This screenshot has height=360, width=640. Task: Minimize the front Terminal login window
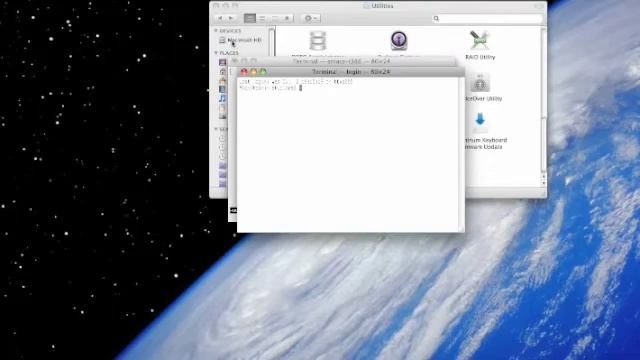click(253, 72)
